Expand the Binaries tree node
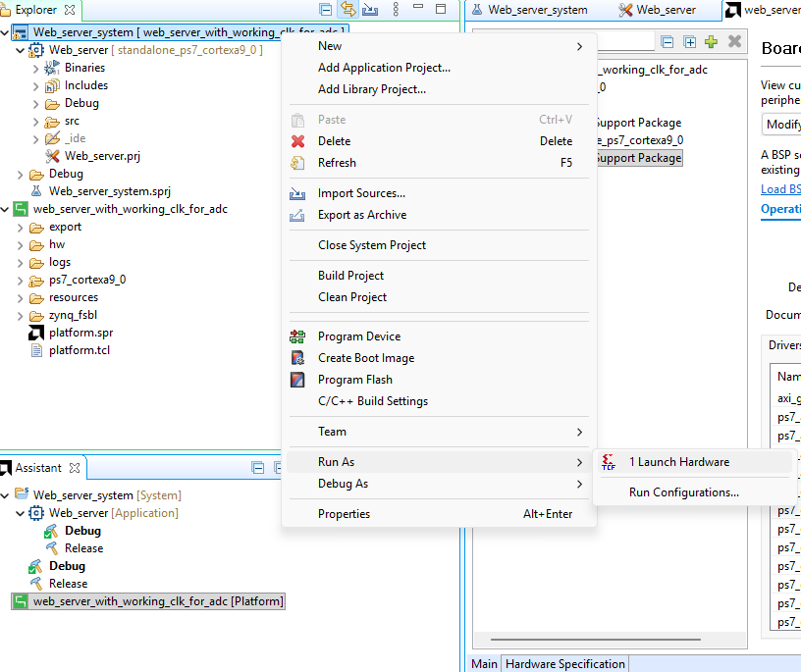The image size is (801, 672). (36, 68)
